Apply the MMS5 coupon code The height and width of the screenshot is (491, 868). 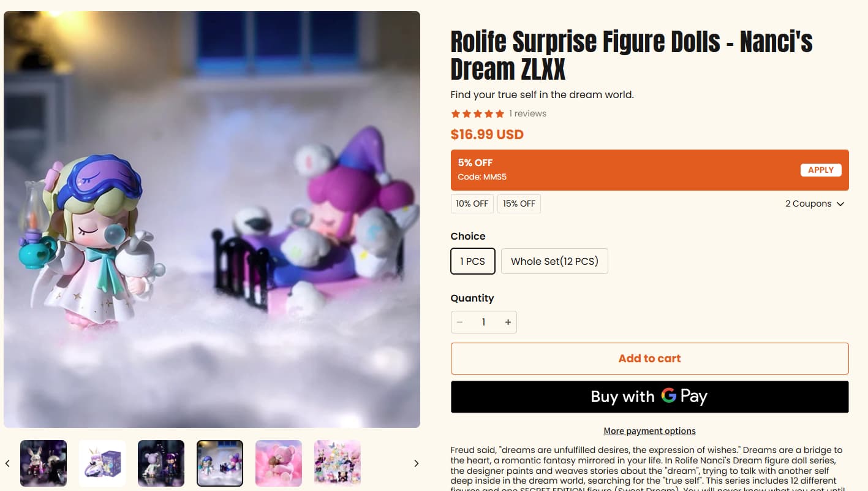coord(821,170)
